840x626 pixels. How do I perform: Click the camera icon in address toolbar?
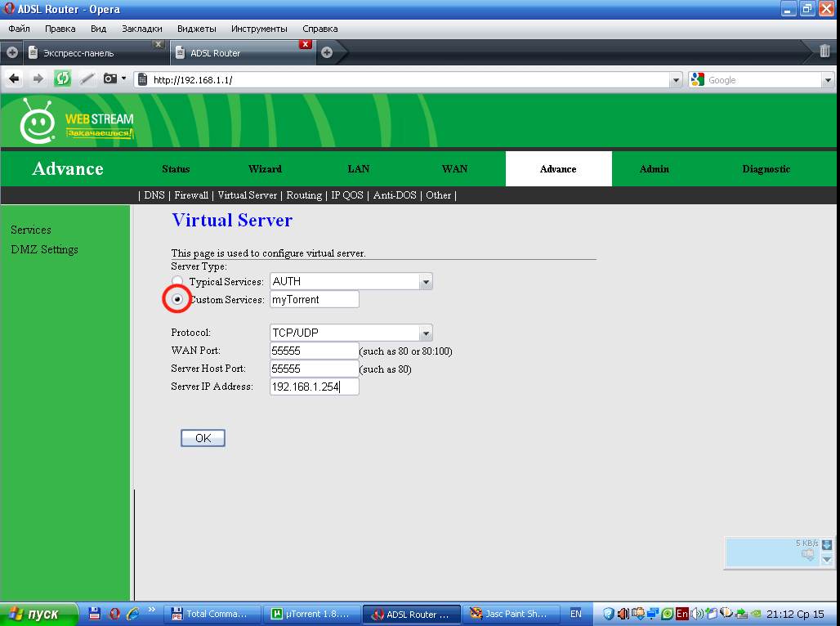[109, 79]
